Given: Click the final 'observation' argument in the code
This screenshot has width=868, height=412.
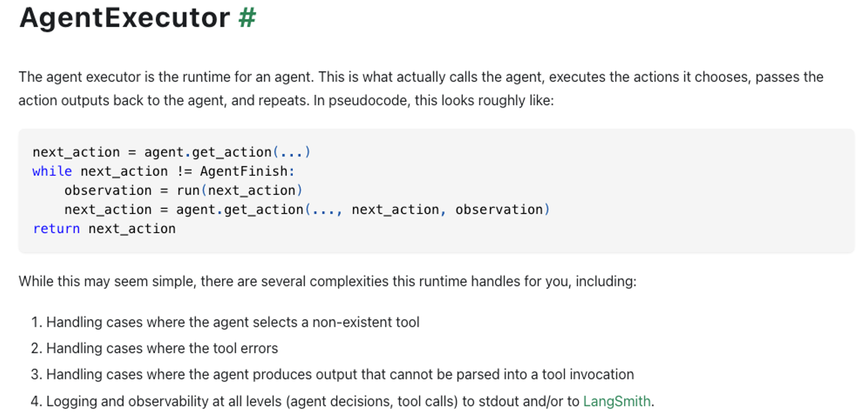Looking at the screenshot, I should (499, 210).
